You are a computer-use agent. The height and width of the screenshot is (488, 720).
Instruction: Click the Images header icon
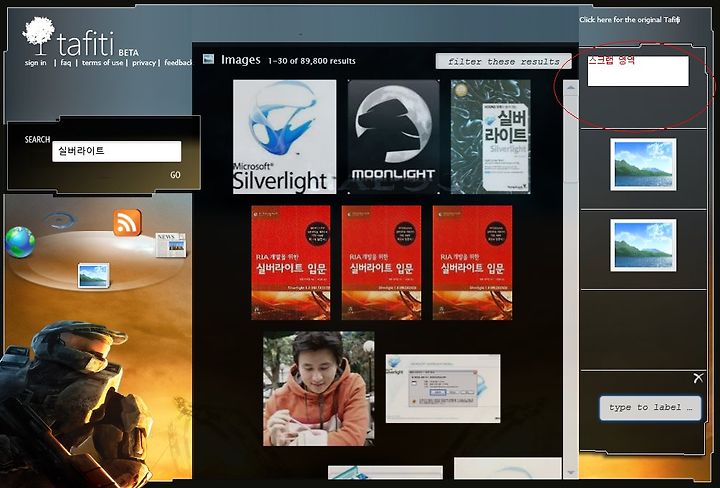tap(208, 59)
